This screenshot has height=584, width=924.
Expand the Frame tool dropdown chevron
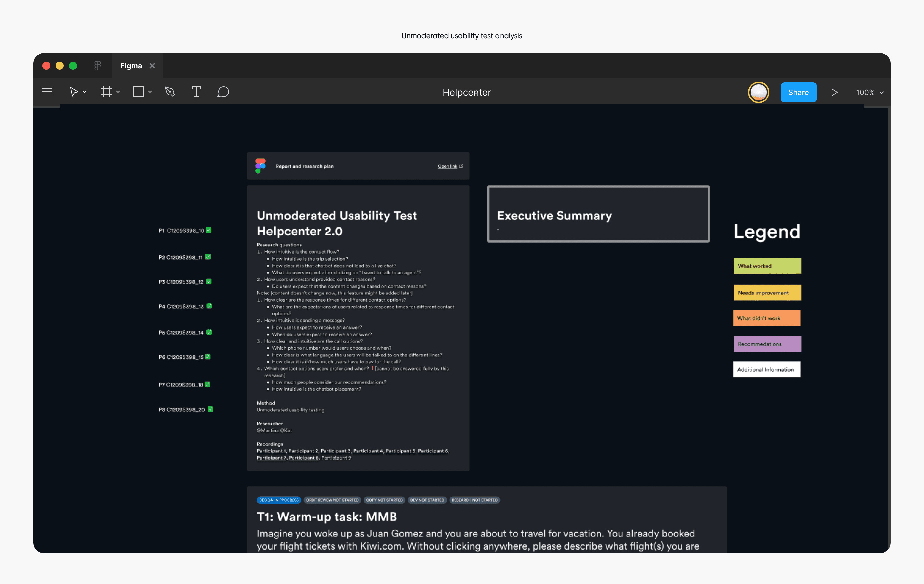coord(118,92)
